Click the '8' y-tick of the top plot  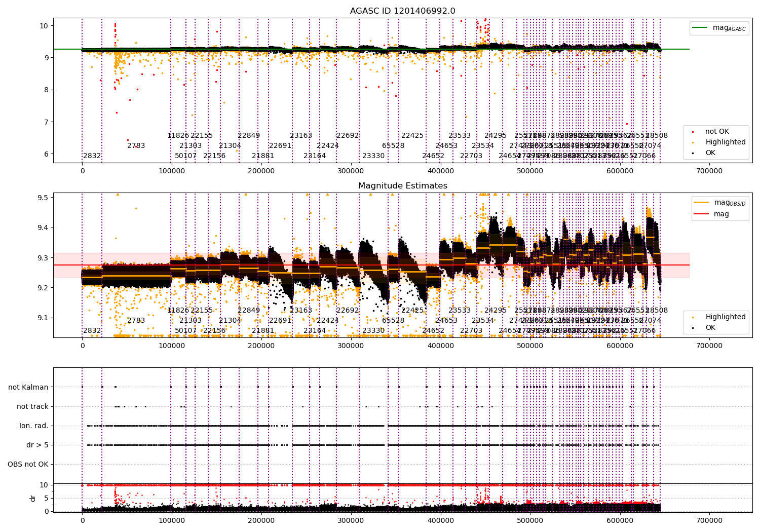click(x=46, y=90)
